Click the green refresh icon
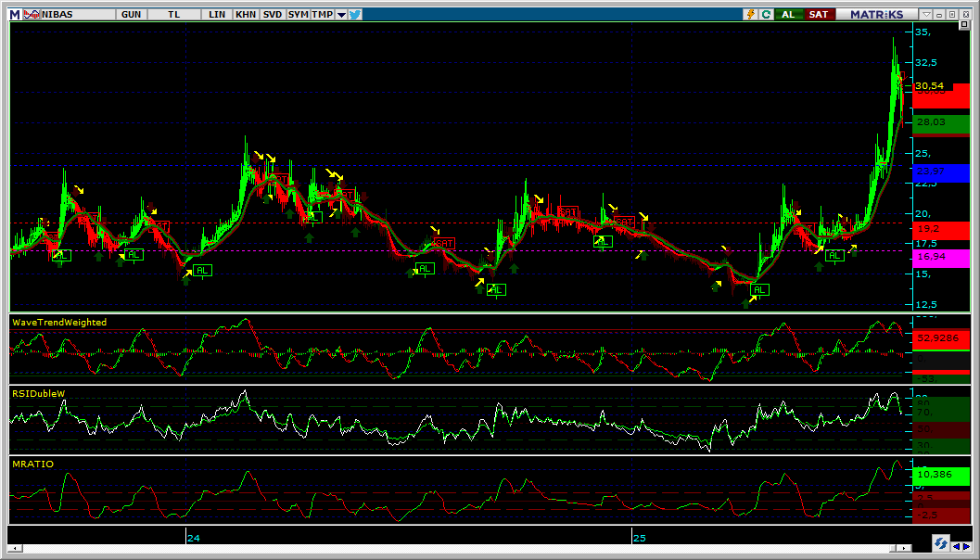The height and width of the screenshot is (560, 980). 766,15
